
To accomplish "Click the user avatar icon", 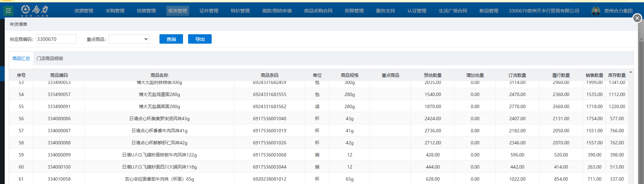I will pos(596,11).
